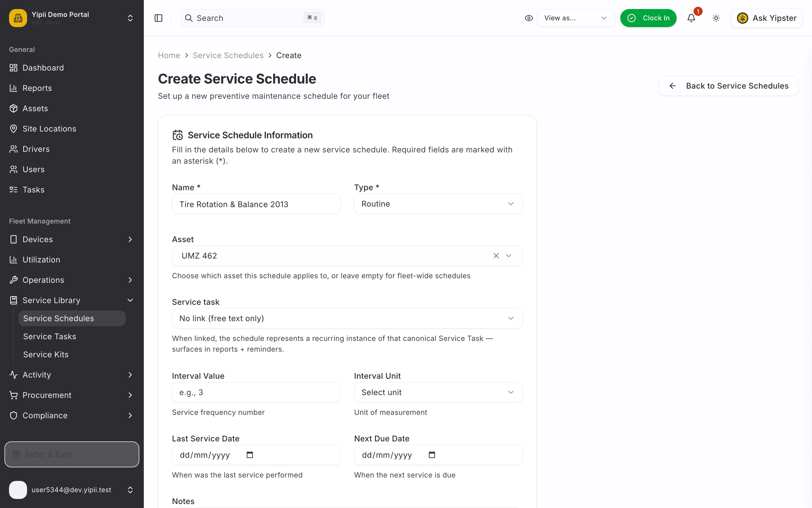Open the Type dropdown showing Routine
The height and width of the screenshot is (508, 812).
pos(438,204)
